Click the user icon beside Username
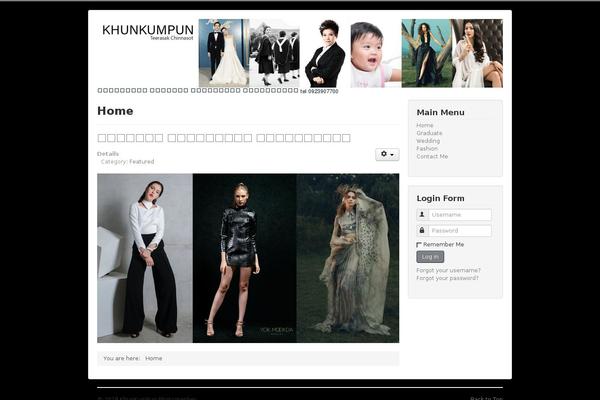 click(x=422, y=215)
